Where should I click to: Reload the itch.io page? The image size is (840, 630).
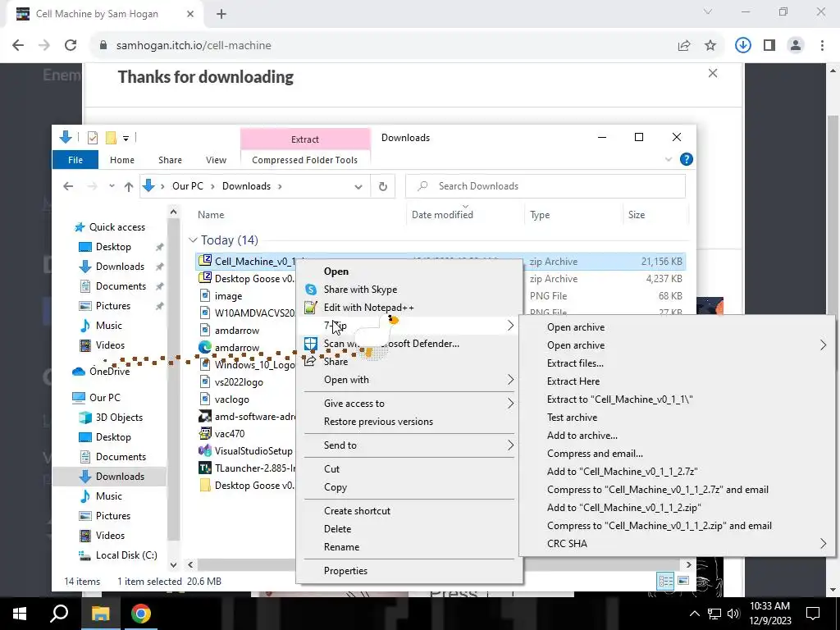71,45
